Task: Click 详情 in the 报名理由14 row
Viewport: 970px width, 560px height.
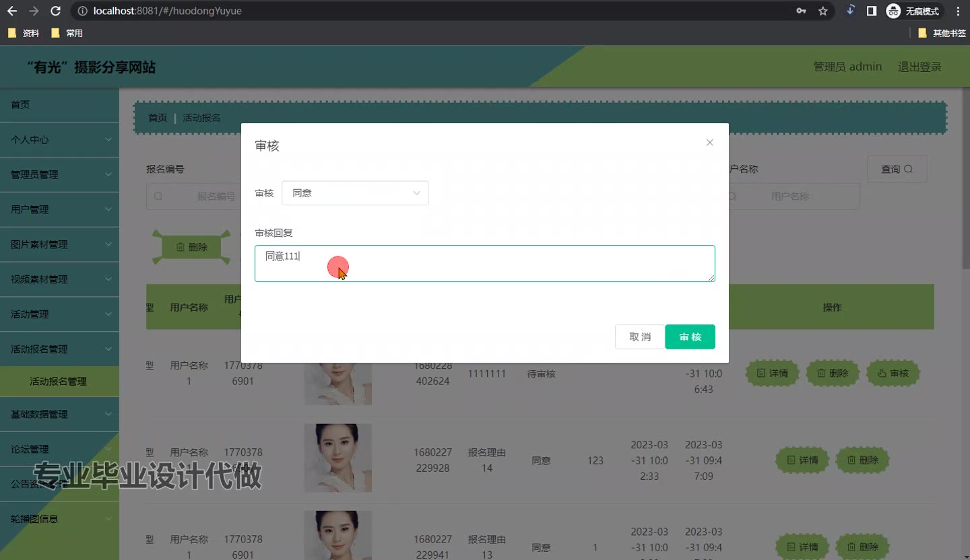Action: [802, 460]
